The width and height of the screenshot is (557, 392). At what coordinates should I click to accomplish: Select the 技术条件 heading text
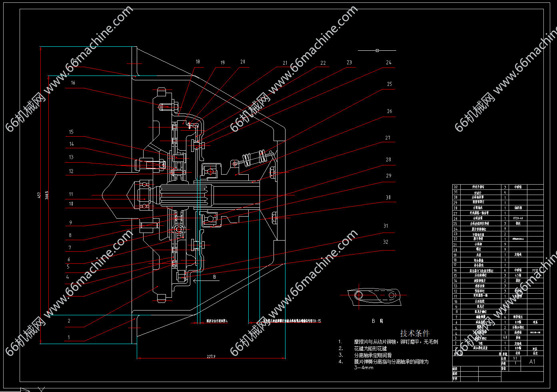click(415, 333)
